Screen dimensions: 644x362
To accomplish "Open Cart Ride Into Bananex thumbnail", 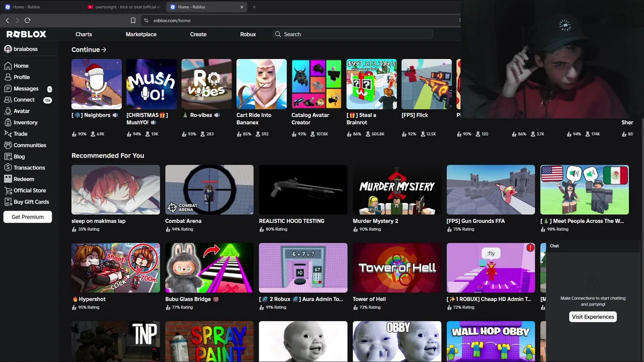I will [262, 84].
